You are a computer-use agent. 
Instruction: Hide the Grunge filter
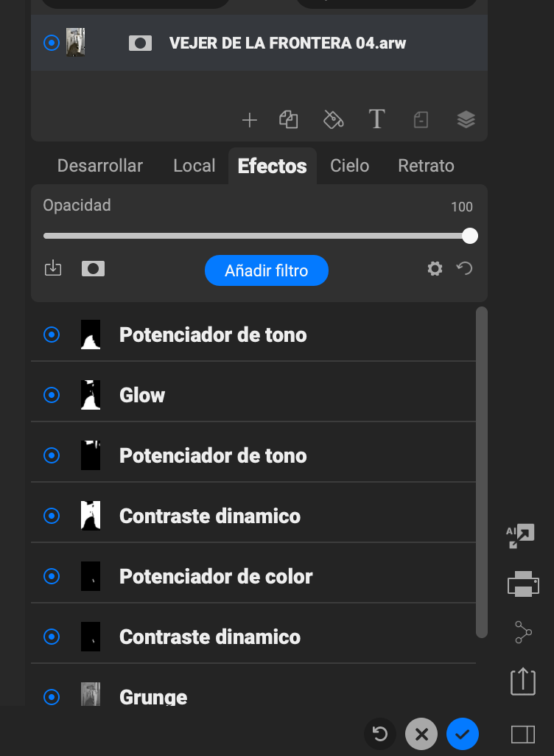(x=52, y=696)
